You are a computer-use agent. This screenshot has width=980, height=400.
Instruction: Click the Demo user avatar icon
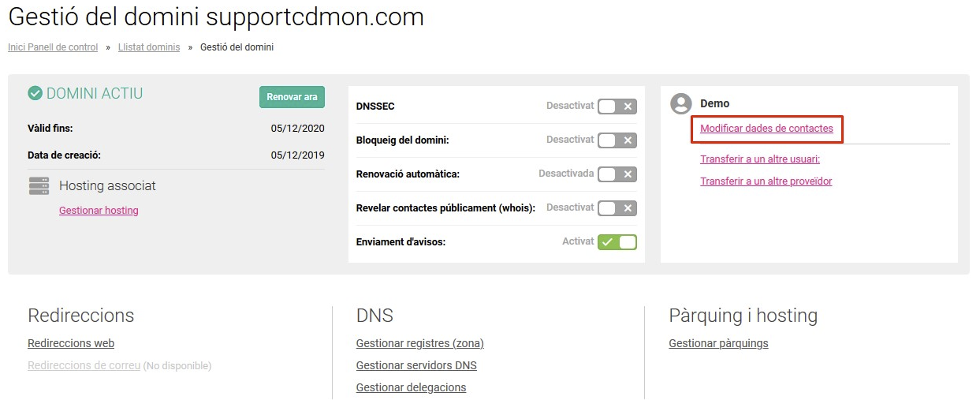tap(681, 103)
